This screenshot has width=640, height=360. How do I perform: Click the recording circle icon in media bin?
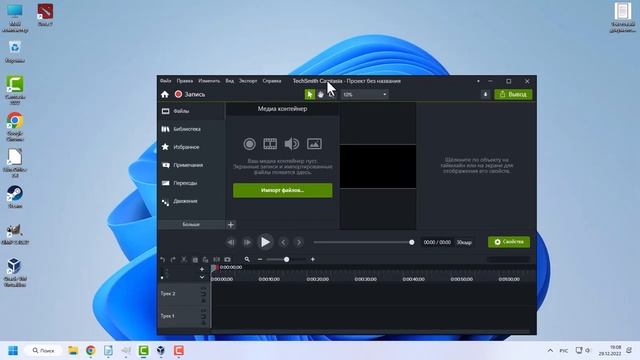(249, 144)
